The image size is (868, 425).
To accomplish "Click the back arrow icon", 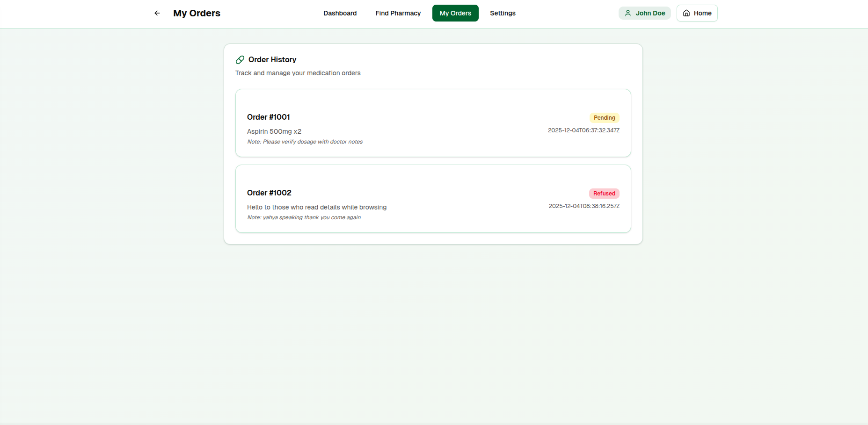I will 157,13.
